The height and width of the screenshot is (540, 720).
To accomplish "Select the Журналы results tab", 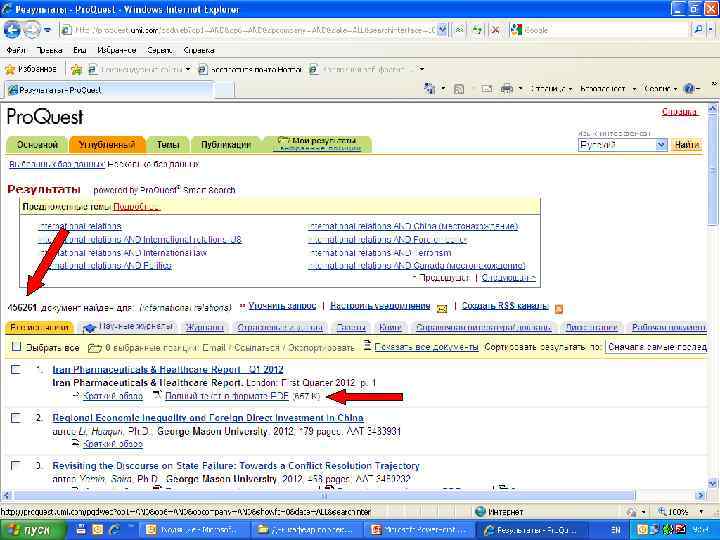I will coord(204,327).
